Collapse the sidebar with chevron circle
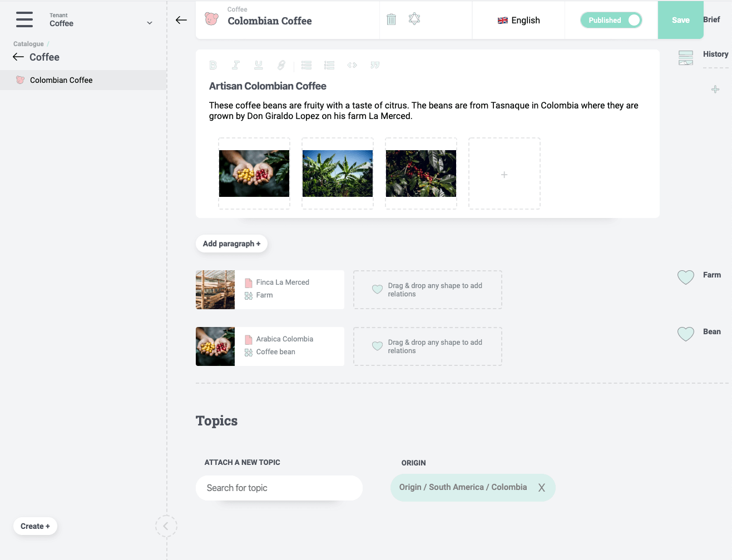This screenshot has width=732, height=560. click(x=166, y=526)
